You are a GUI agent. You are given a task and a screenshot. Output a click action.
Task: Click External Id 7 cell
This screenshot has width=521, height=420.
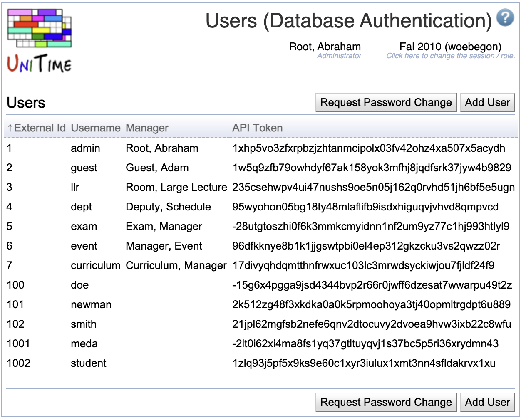click(x=10, y=266)
